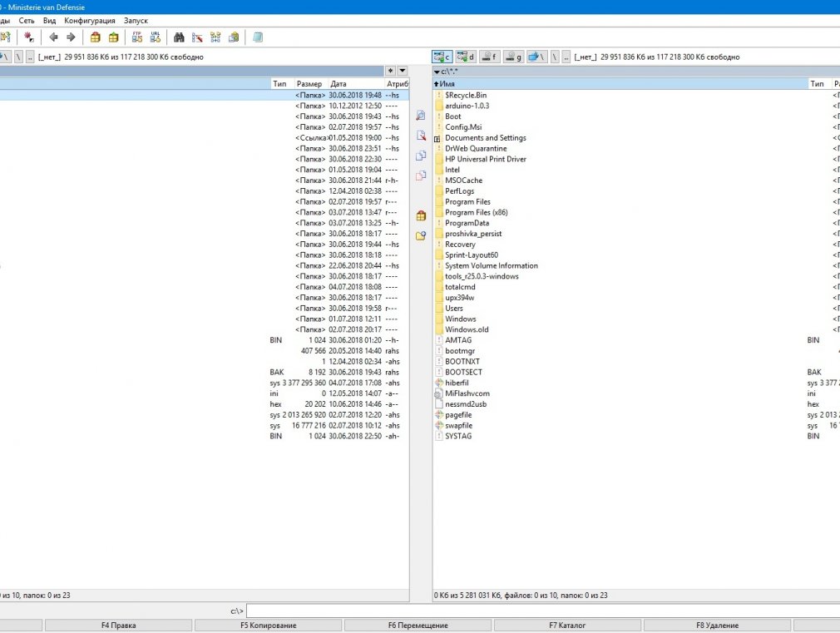
Task: Click the copy files icon between panels
Action: coord(421,156)
